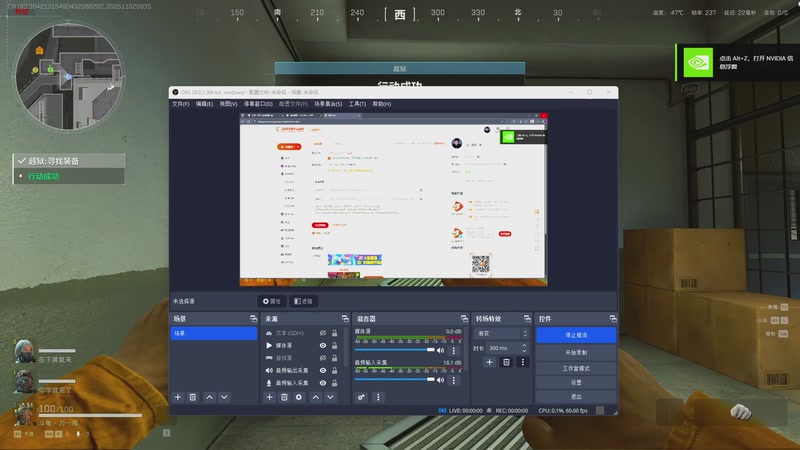Toggle lock on 音频输出采集 source

pos(335,370)
